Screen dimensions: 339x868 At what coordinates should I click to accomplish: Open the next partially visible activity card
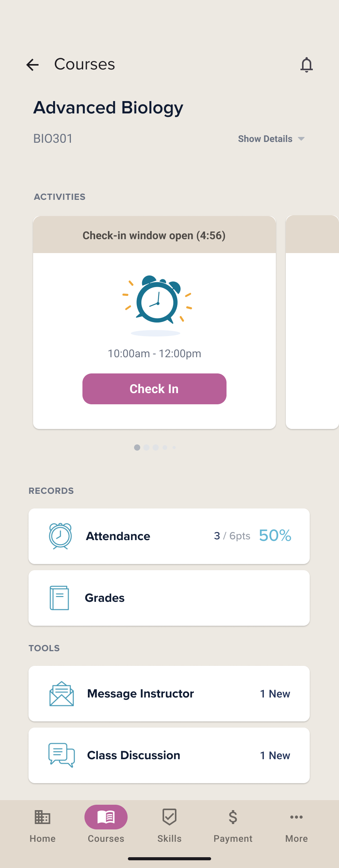click(312, 322)
